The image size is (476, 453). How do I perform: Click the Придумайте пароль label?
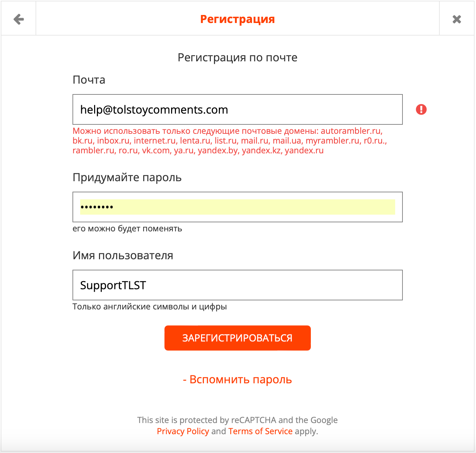[x=127, y=177]
